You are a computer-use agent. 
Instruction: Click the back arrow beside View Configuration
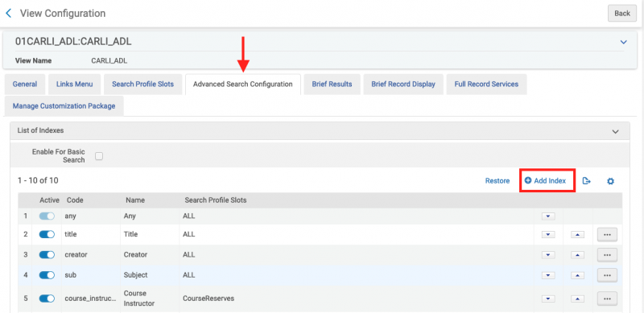(8, 13)
